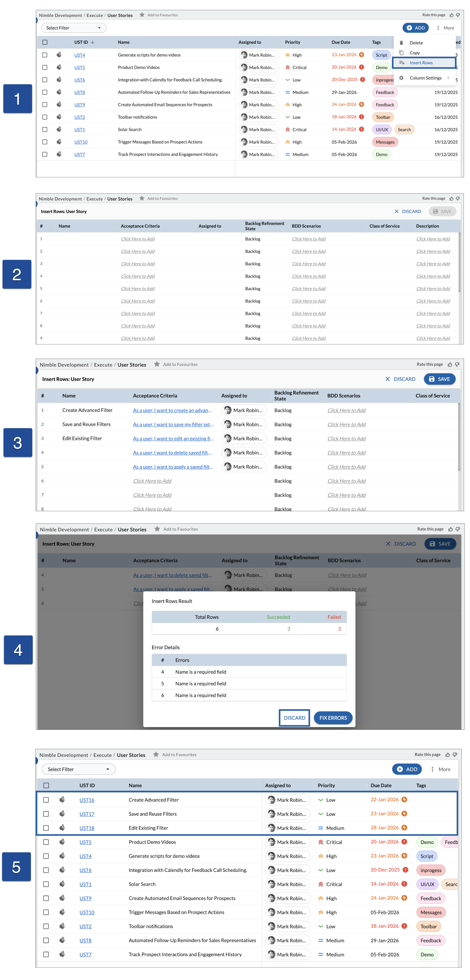Open the Select Filter dropdown in step 1
470x980 pixels.
(74, 28)
